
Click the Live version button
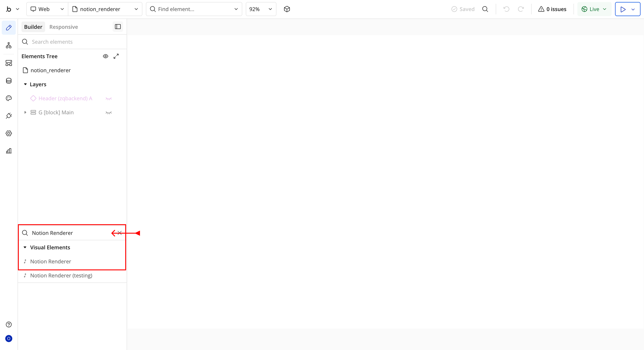point(594,9)
